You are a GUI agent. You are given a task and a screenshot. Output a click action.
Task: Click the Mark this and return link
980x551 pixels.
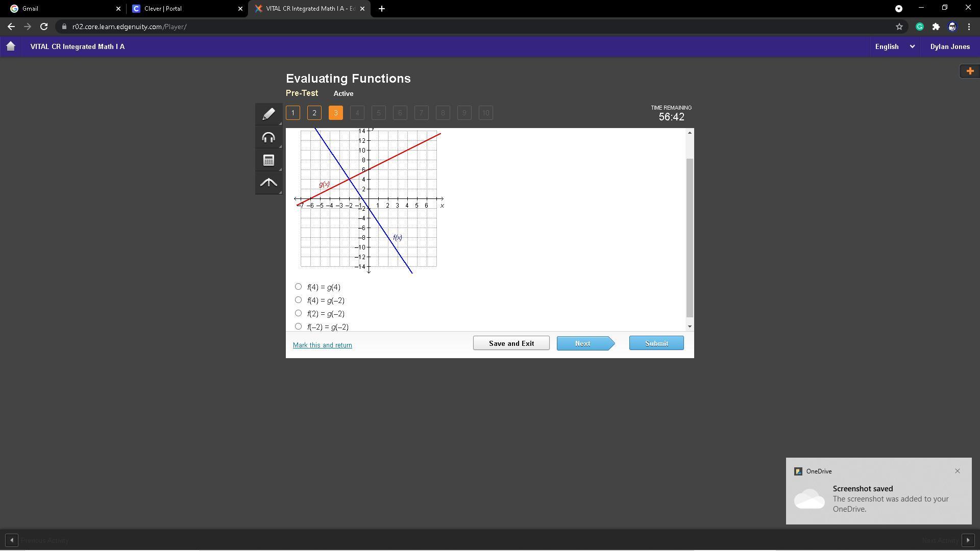coord(322,345)
